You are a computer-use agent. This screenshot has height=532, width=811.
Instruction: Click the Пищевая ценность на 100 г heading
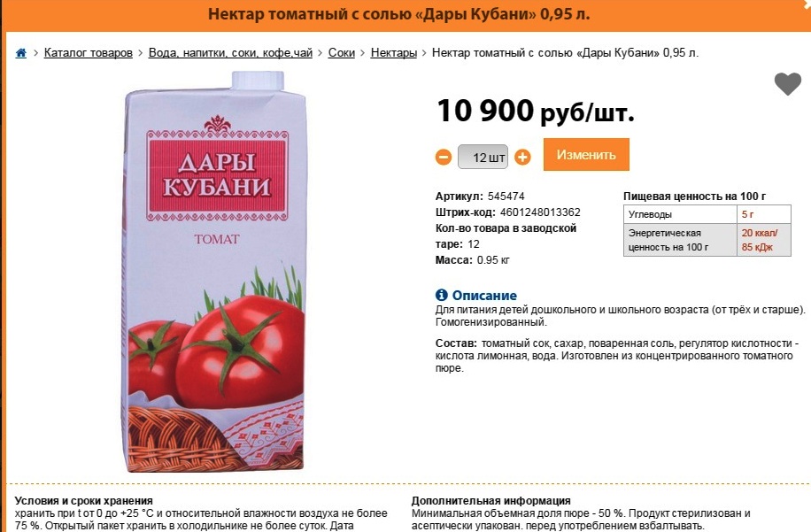pos(694,197)
